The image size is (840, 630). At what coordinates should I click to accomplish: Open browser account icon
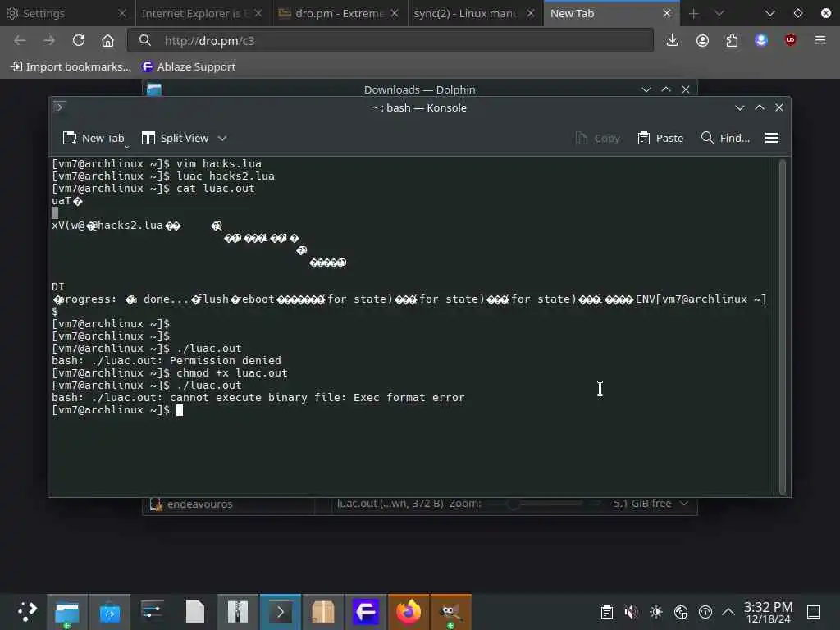[x=702, y=41]
